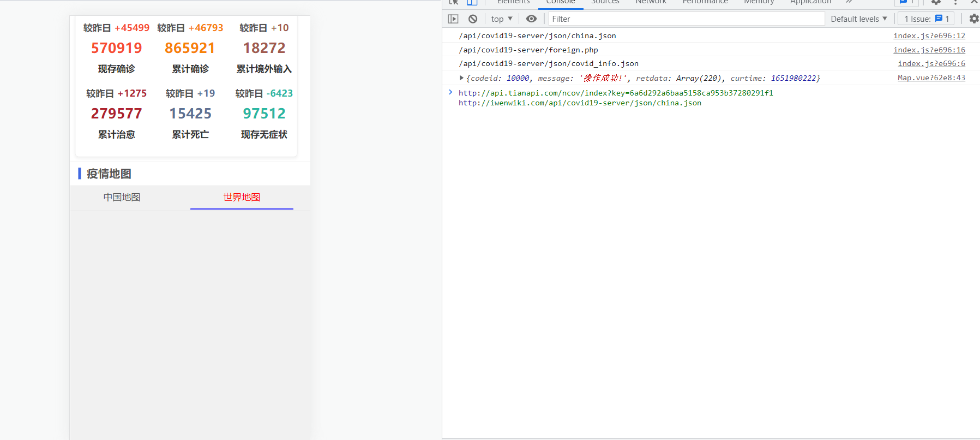Click the 较昨日 +1275 label

(x=116, y=93)
